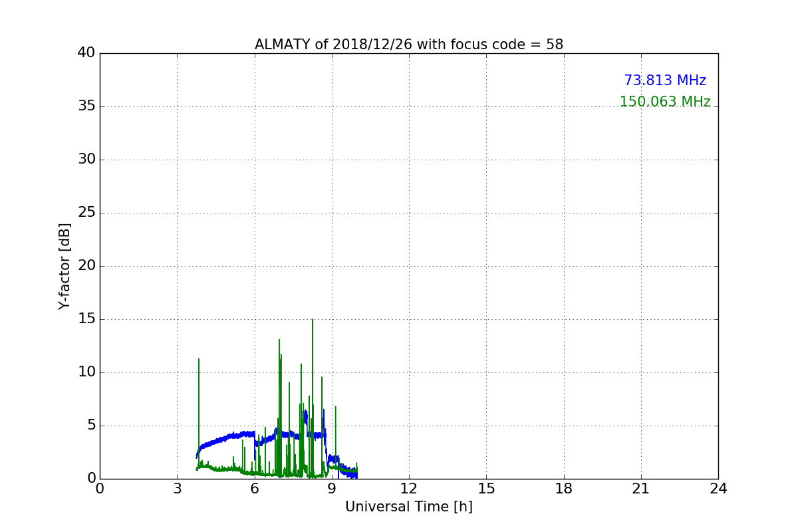
Task: Click the x-axis tick label 9
Action: [x=332, y=489]
